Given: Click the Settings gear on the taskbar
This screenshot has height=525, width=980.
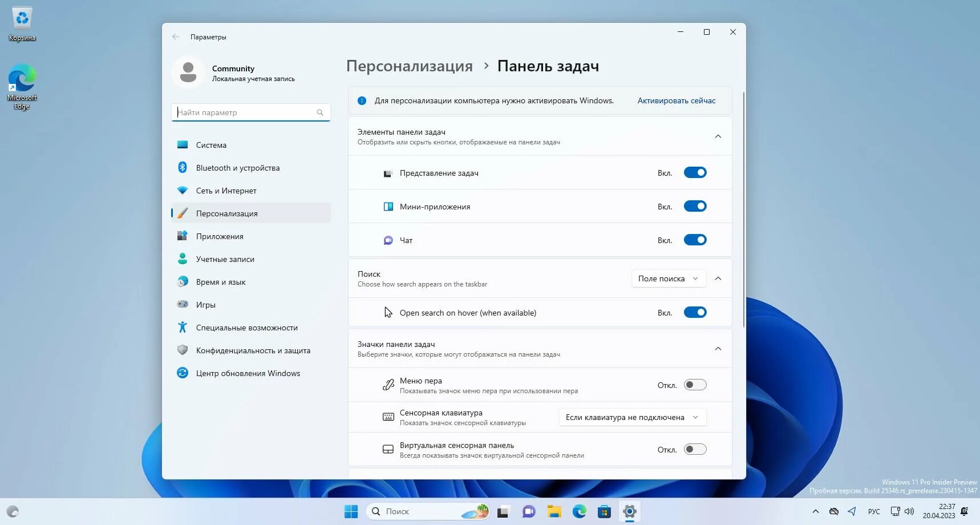Looking at the screenshot, I should point(629,511).
